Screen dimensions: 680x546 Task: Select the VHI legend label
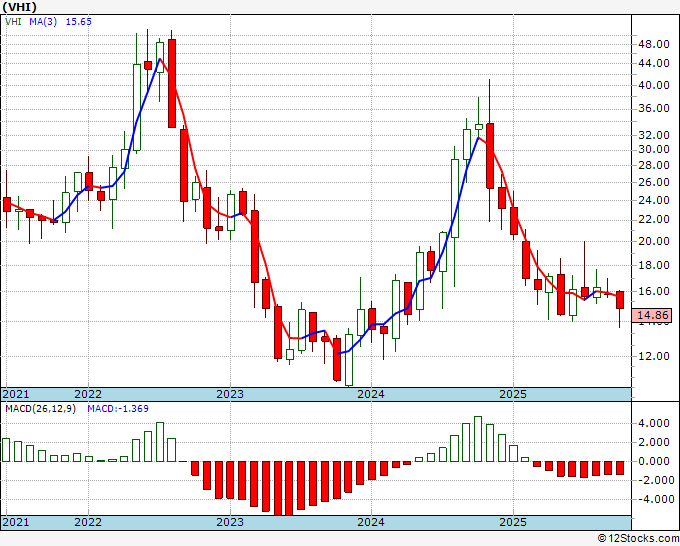click(x=13, y=22)
